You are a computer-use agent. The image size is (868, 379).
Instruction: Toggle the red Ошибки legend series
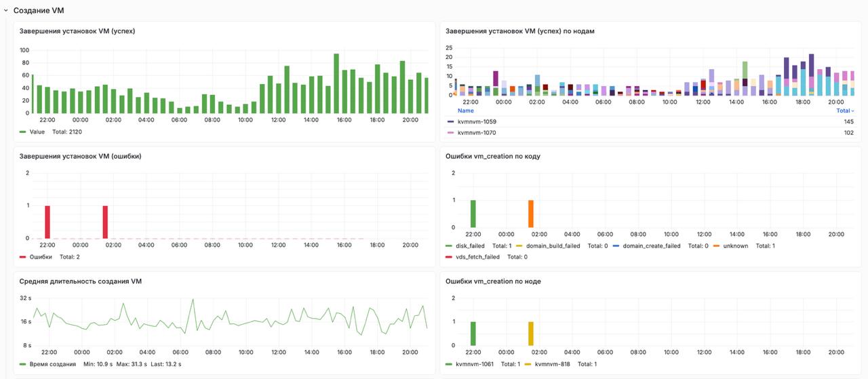pyautogui.click(x=41, y=257)
